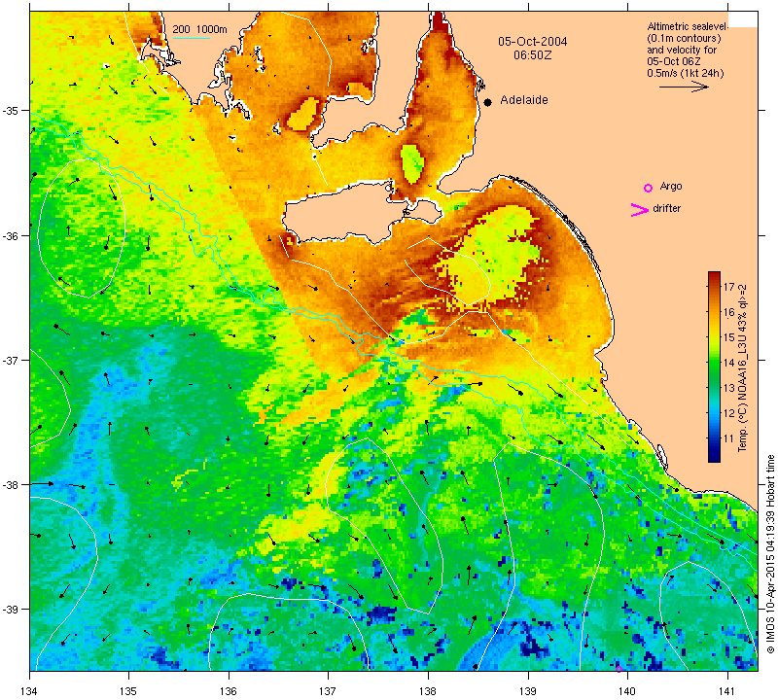Screen dimensions: 778x700
Task: Click the "and velocity for" legend line
Action: pos(682,50)
